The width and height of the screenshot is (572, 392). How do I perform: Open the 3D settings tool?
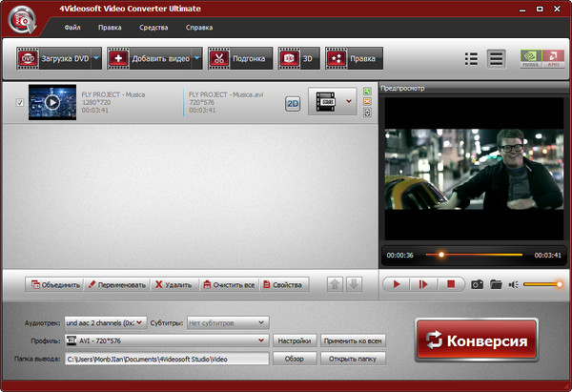pyautogui.click(x=296, y=58)
